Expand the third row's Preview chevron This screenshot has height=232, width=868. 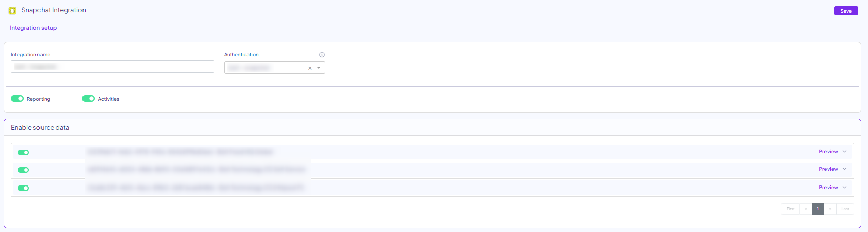click(844, 188)
